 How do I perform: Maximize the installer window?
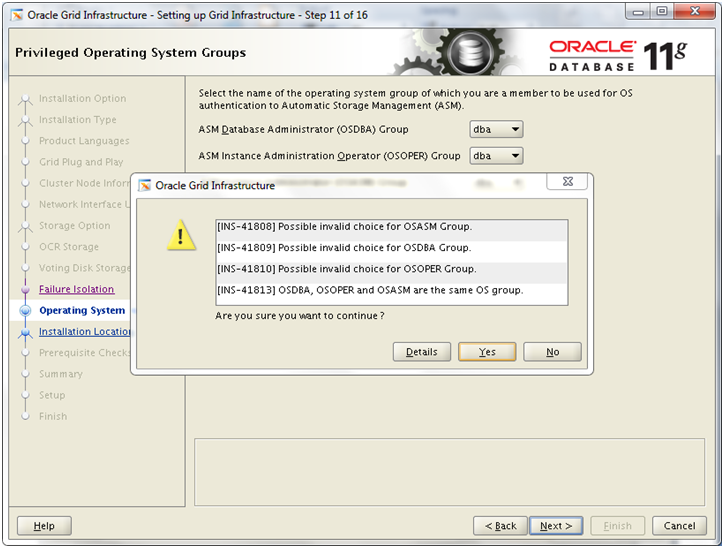tap(662, 12)
